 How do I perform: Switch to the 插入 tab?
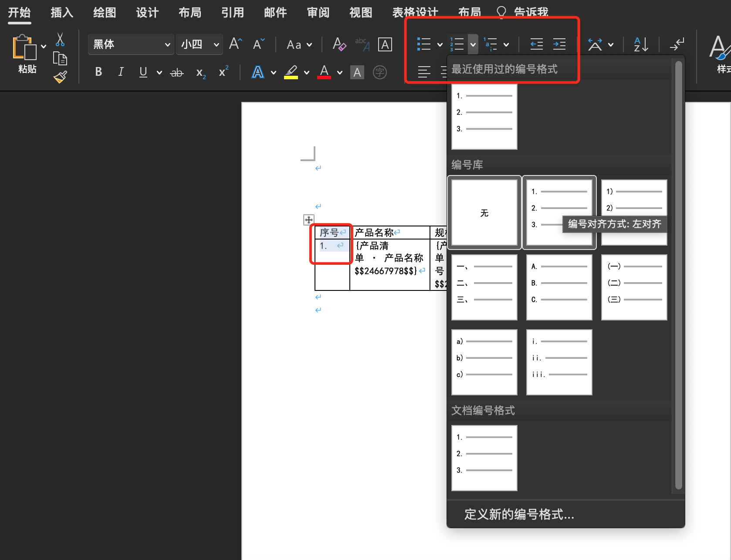(62, 13)
